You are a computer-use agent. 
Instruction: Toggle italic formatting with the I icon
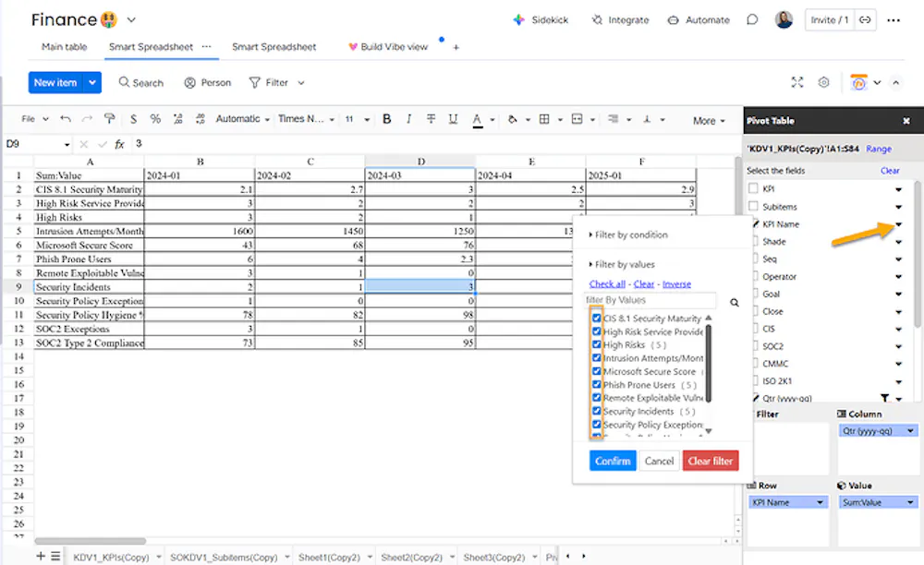click(x=408, y=119)
